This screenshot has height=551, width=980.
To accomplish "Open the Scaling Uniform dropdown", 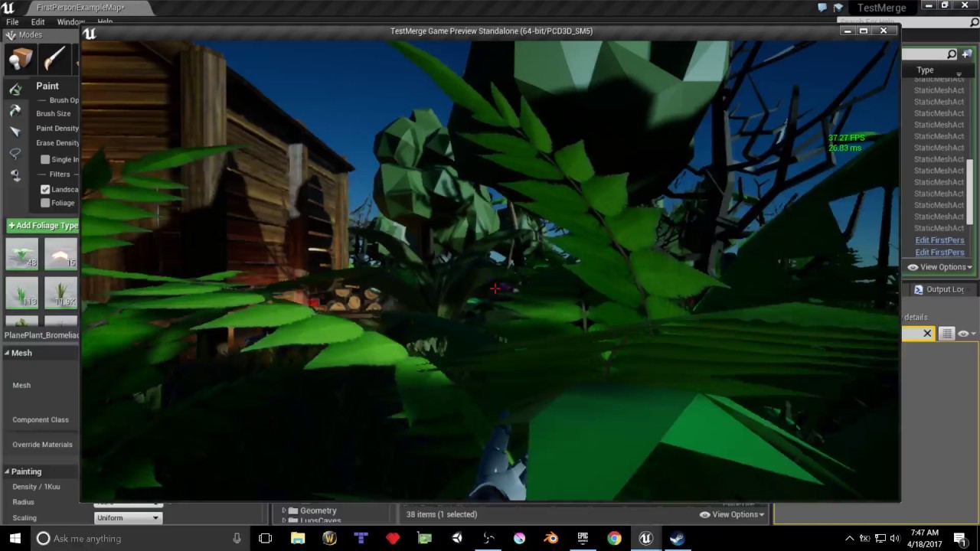I will click(x=128, y=518).
